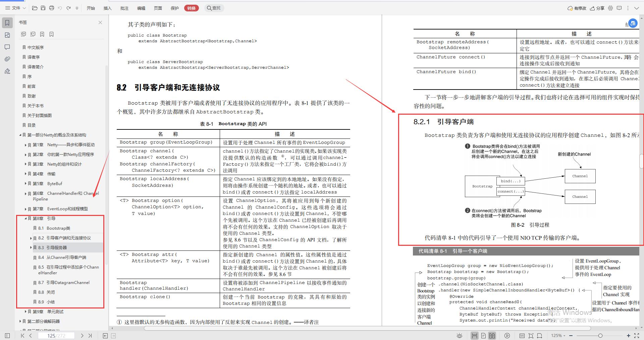This screenshot has width=644, height=340.
Task: Collapse the 第8章 引导 chapter in bookmarks
Action: (25, 218)
